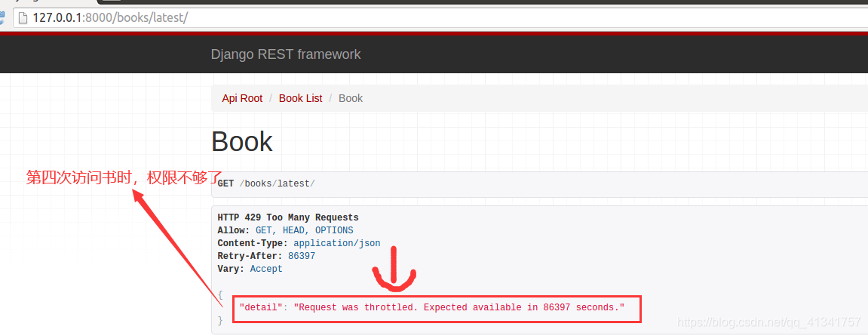This screenshot has height=336, width=868.
Task: Go to Api Root breadcrumb
Action: 243,98
